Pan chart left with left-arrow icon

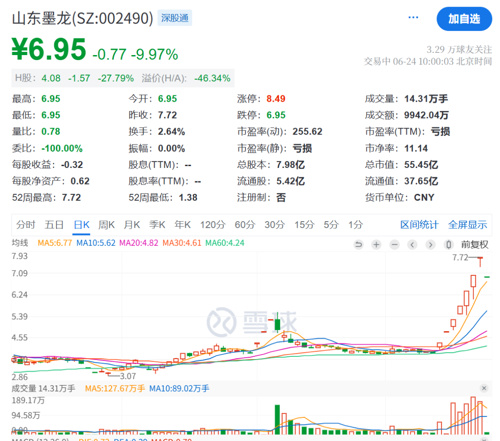412,245
